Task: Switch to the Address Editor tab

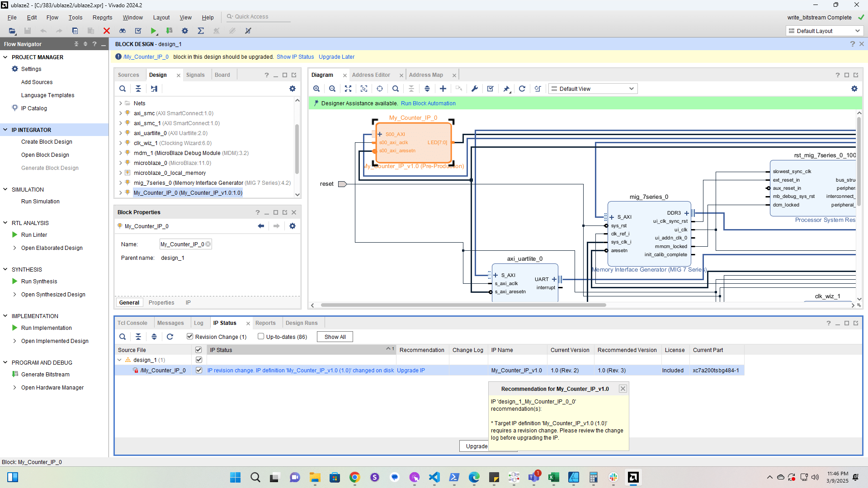Action: (x=371, y=75)
